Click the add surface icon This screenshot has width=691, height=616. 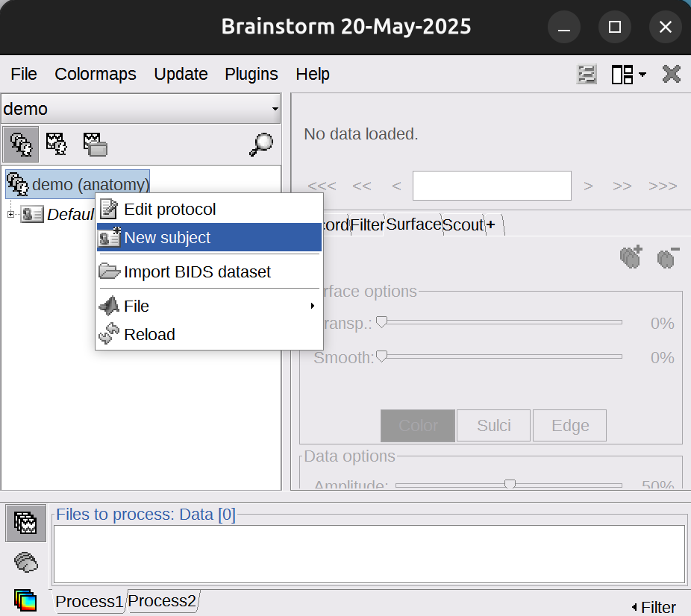tap(631, 257)
